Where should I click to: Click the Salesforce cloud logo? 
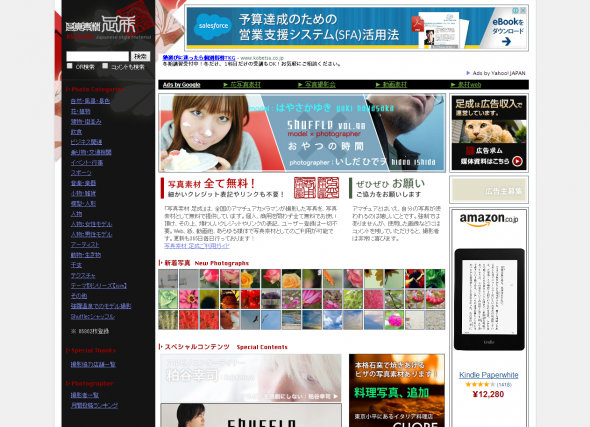(213, 26)
